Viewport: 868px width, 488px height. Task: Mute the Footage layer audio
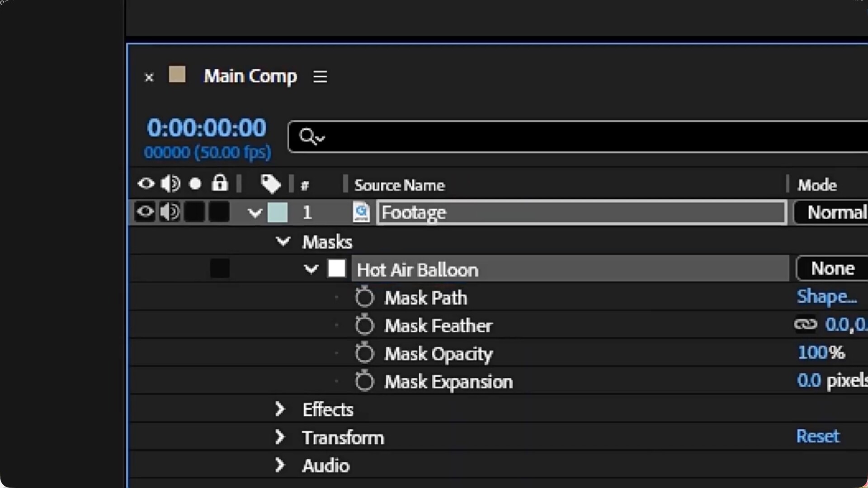pos(170,212)
